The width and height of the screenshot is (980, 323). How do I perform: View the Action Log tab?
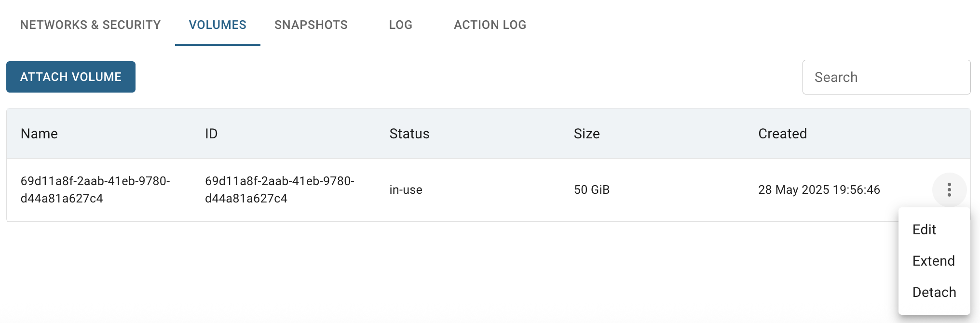[x=490, y=25]
